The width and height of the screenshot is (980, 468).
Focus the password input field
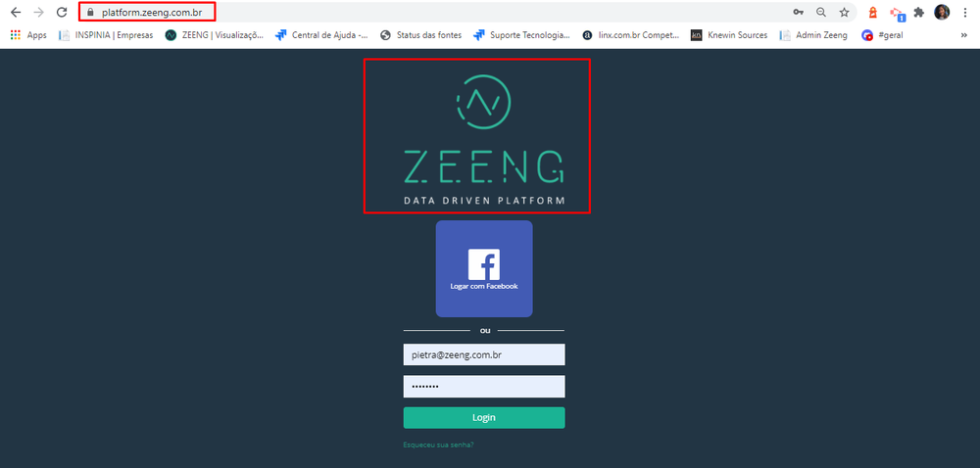pos(484,387)
